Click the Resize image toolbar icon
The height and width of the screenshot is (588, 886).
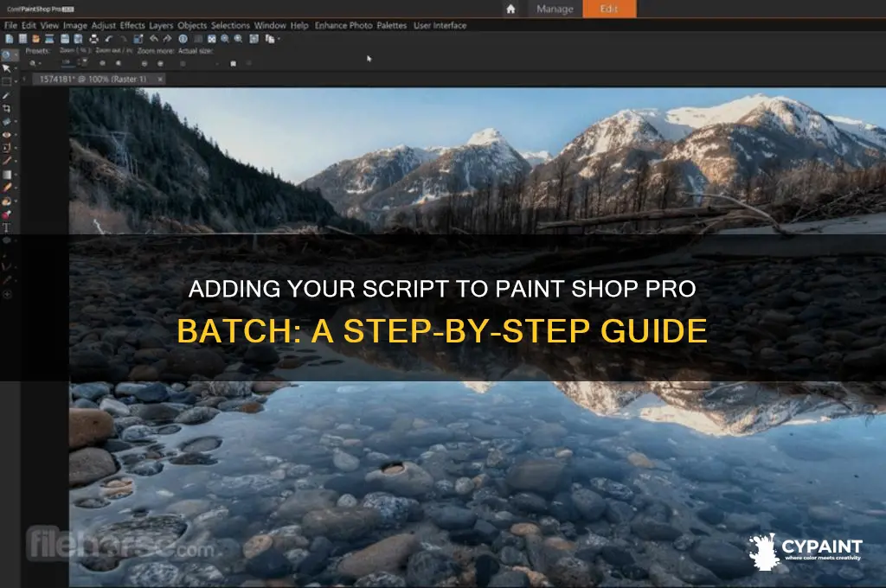138,39
